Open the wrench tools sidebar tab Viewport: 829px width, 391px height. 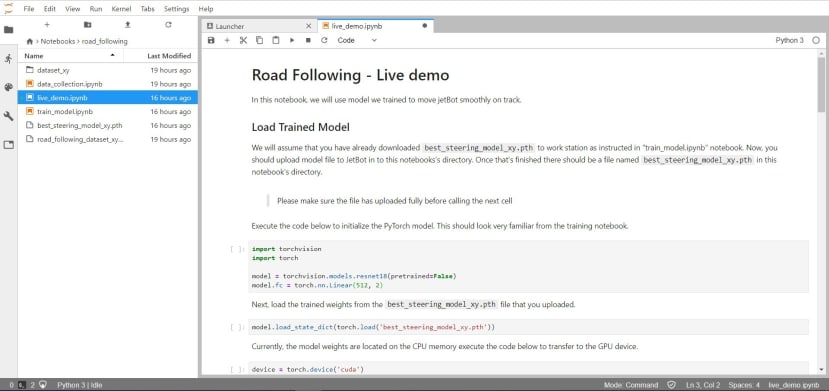8,116
